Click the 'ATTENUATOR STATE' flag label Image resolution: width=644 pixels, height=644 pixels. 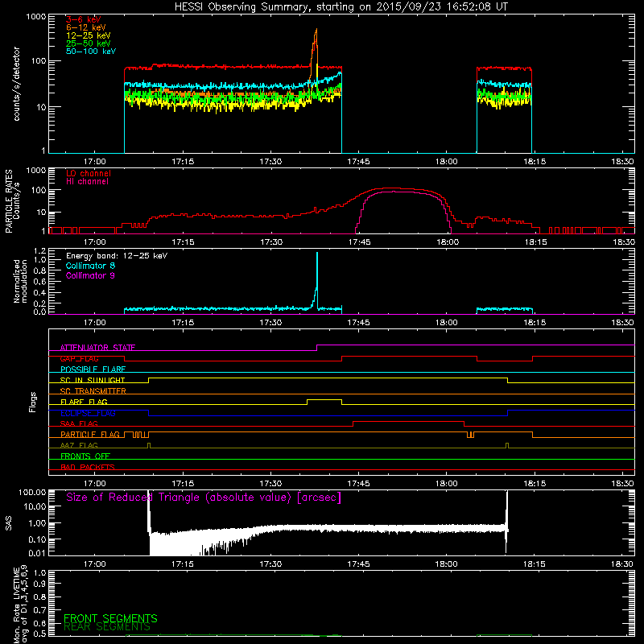pyautogui.click(x=97, y=348)
